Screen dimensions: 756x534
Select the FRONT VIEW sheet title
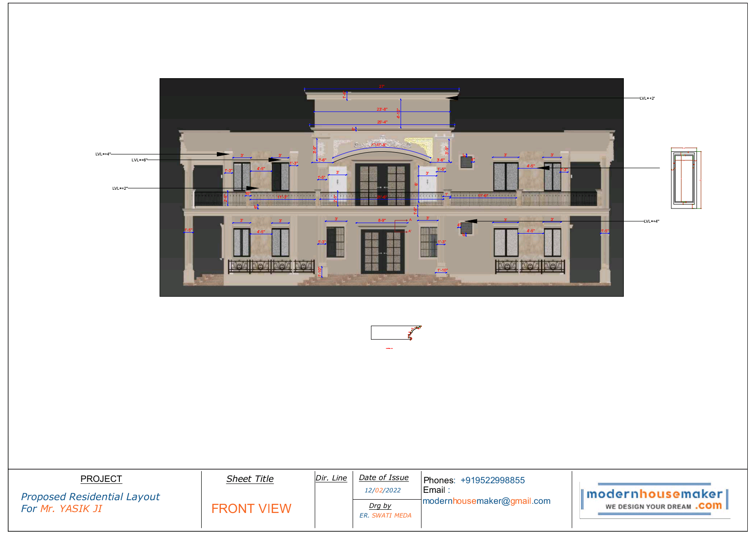click(x=251, y=508)
